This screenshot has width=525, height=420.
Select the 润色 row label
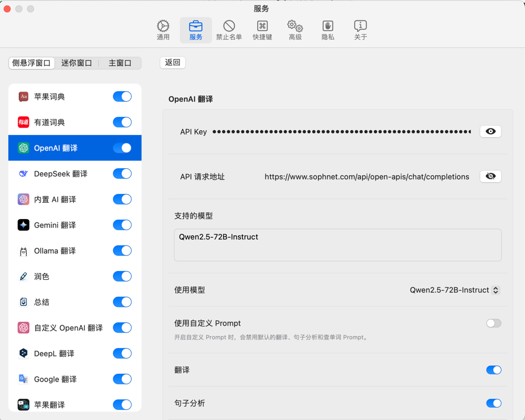(42, 277)
